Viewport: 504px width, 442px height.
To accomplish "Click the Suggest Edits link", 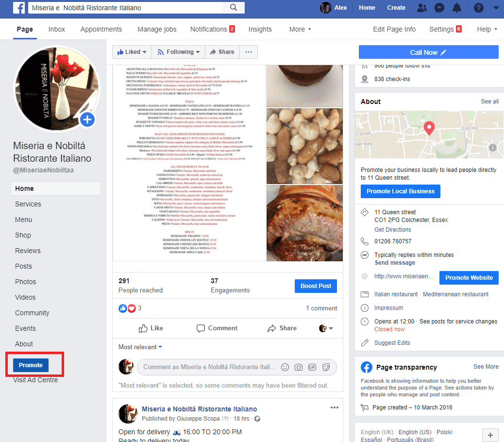I will point(392,342).
